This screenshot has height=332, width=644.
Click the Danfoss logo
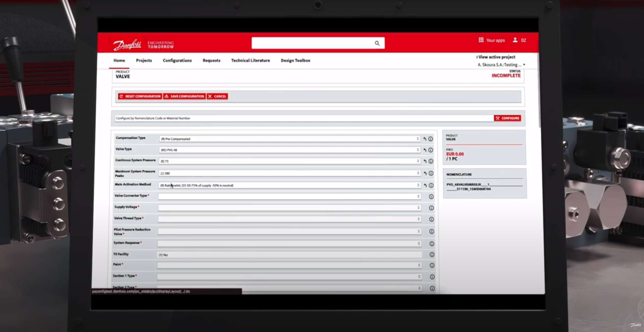pos(127,45)
